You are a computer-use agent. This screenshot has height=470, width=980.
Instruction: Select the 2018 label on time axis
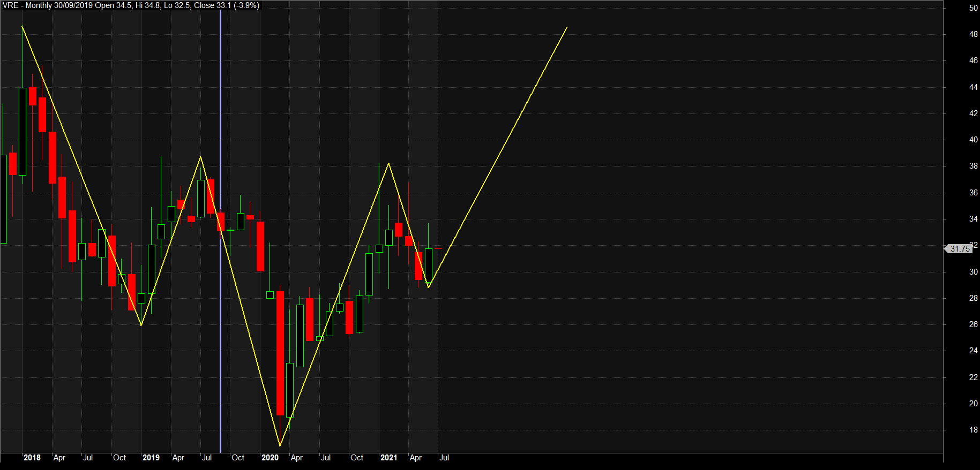click(32, 458)
